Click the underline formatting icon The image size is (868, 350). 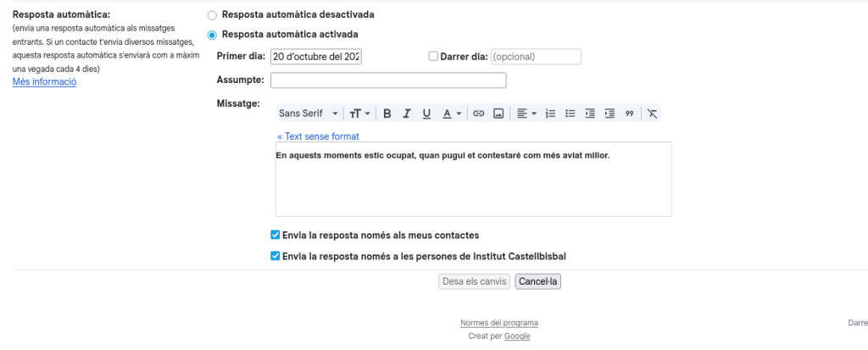click(426, 114)
